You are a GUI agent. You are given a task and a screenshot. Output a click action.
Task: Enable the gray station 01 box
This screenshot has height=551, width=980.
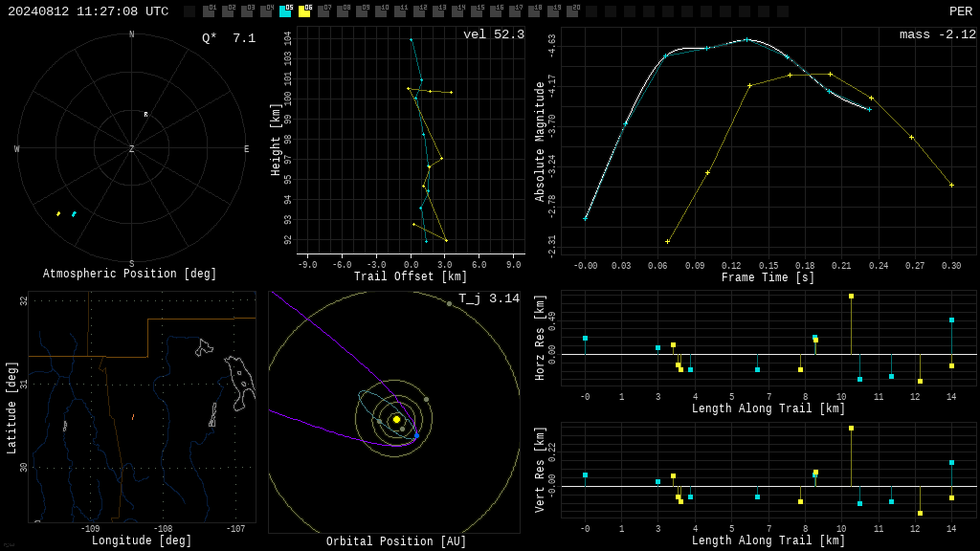click(210, 11)
